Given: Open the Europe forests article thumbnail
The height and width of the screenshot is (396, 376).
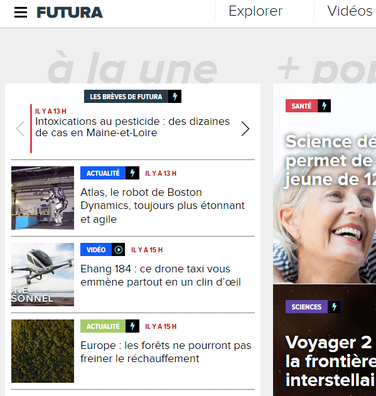Looking at the screenshot, I should click(43, 351).
